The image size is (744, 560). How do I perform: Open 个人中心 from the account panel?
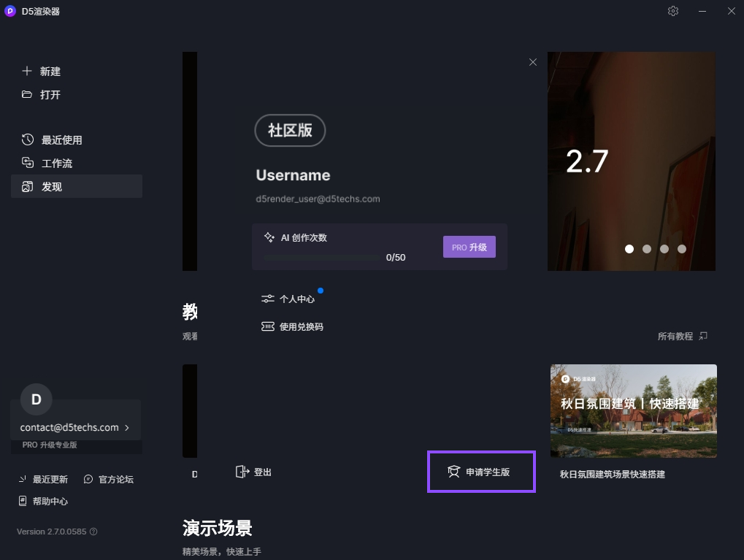[x=268, y=298]
